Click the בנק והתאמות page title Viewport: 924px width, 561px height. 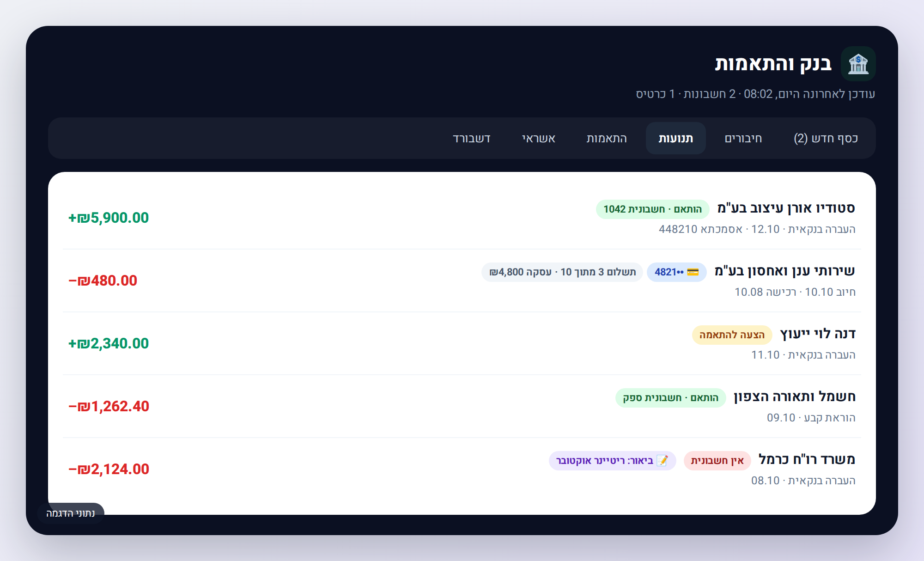(x=773, y=63)
